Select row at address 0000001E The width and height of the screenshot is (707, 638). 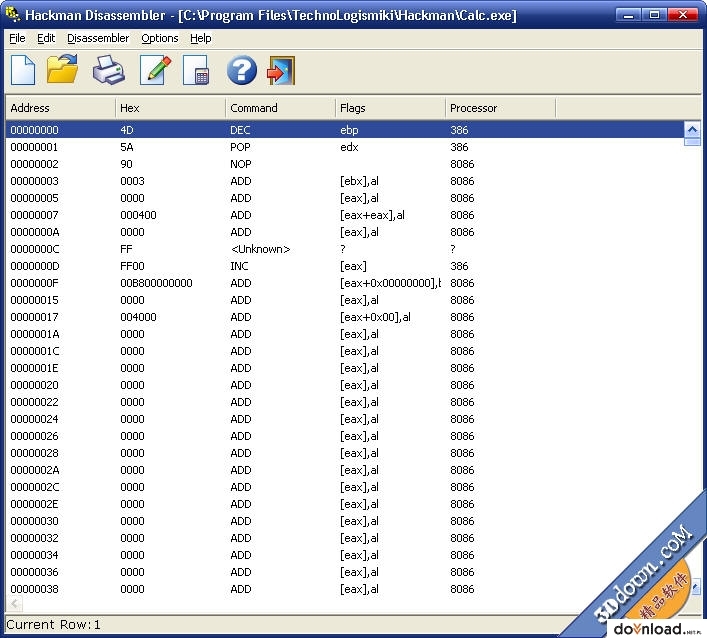(345, 368)
